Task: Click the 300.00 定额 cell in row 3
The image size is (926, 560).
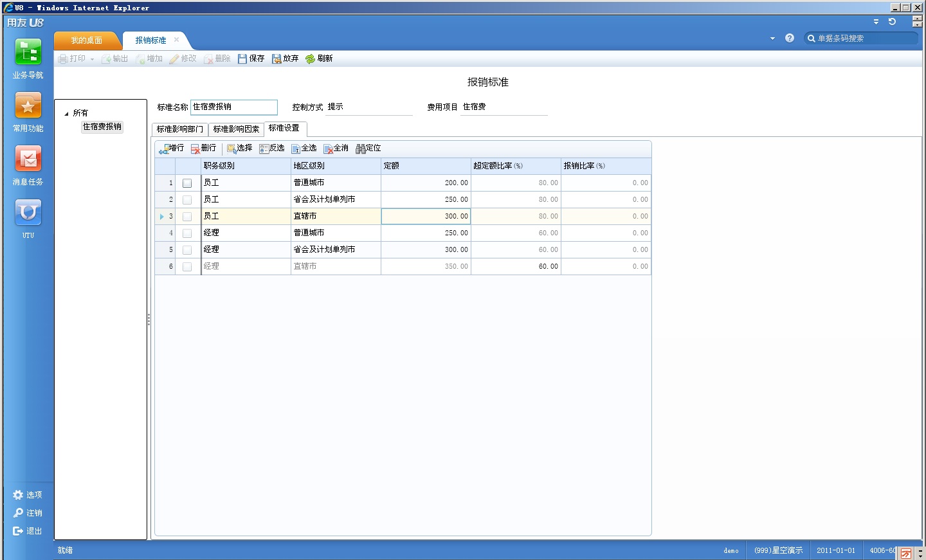Action: point(426,217)
